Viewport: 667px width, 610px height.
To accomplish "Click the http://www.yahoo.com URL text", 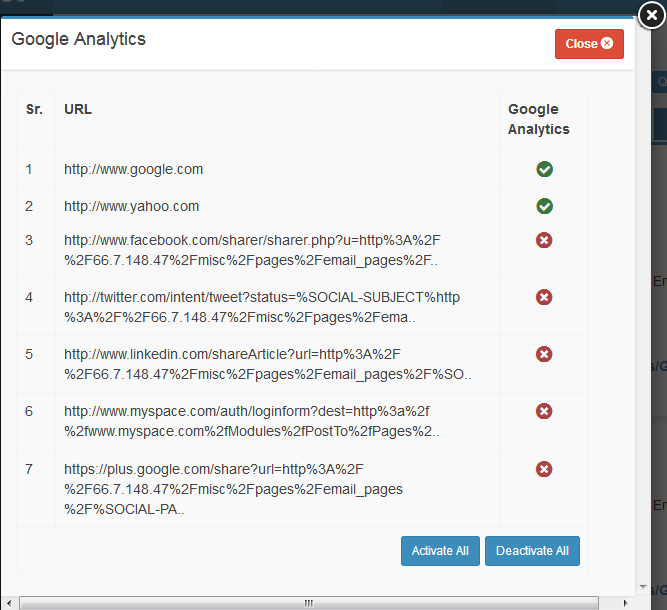I will click(131, 206).
